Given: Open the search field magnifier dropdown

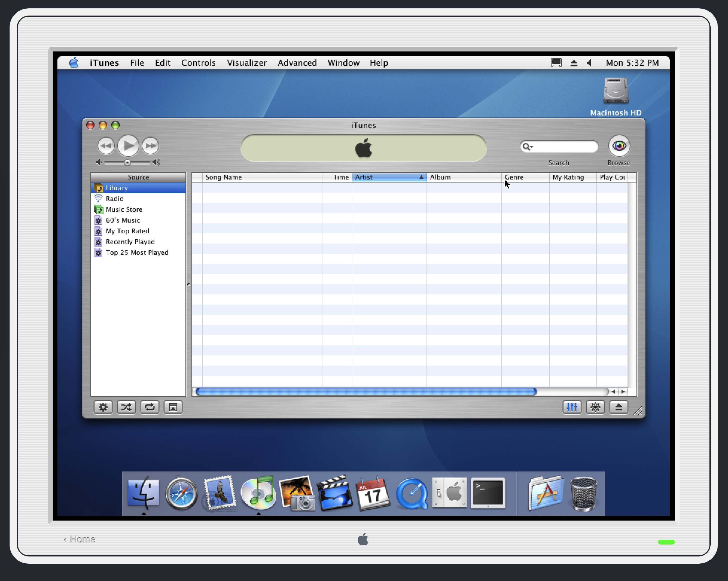Looking at the screenshot, I should point(527,147).
